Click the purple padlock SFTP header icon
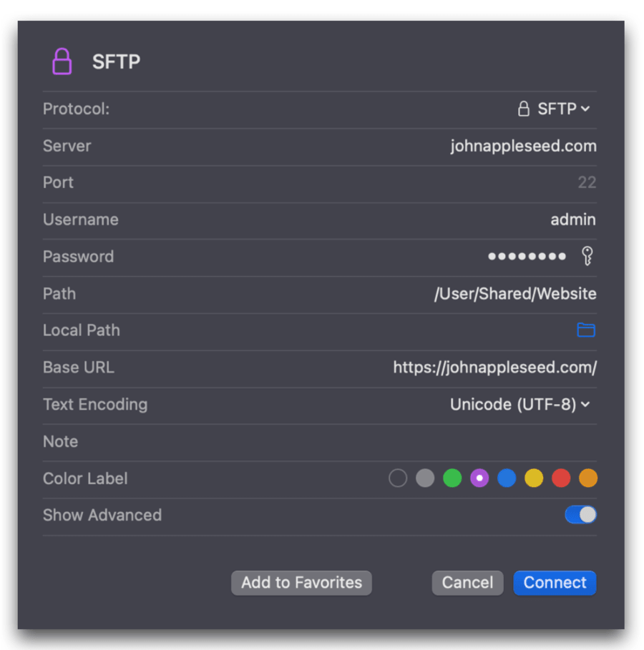Screen dimensions: 644x650 pos(62,61)
